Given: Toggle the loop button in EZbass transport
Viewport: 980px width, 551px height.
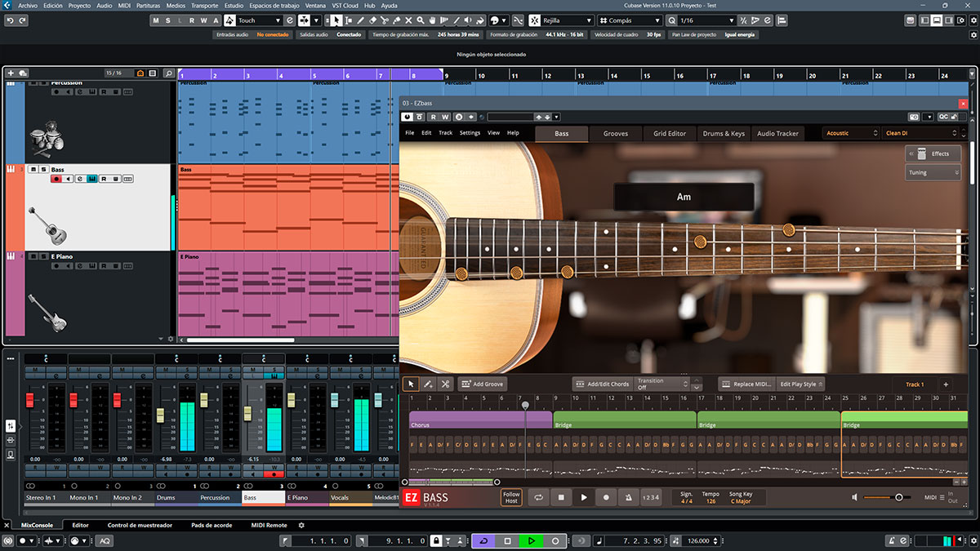Looking at the screenshot, I should tap(539, 497).
